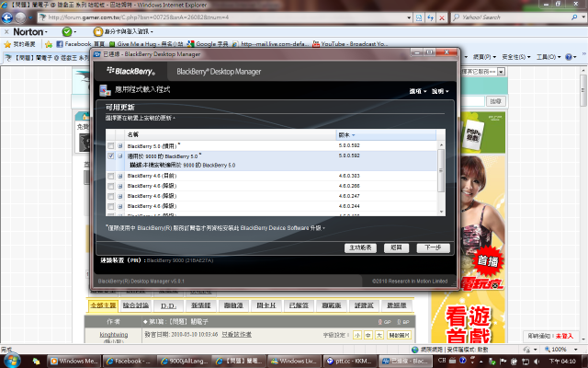The image size is (588, 368).
Task: Switch to 9000jAllLang taskbar button
Action: [x=184, y=362]
